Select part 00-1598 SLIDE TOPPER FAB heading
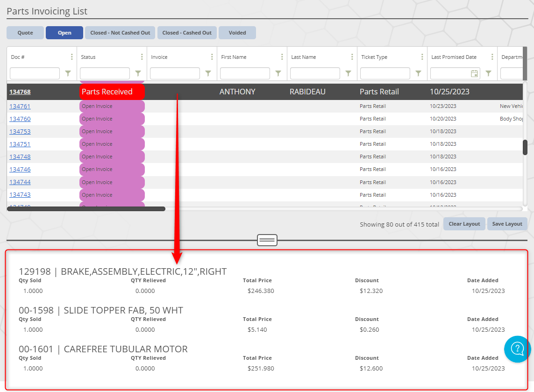Image resolution: width=534 pixels, height=392 pixels. click(101, 310)
